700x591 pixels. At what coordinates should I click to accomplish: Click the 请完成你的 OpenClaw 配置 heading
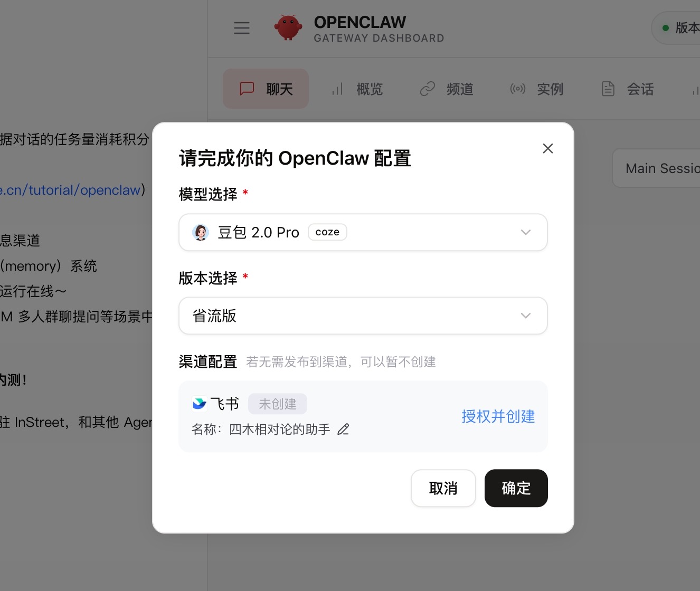tap(295, 158)
